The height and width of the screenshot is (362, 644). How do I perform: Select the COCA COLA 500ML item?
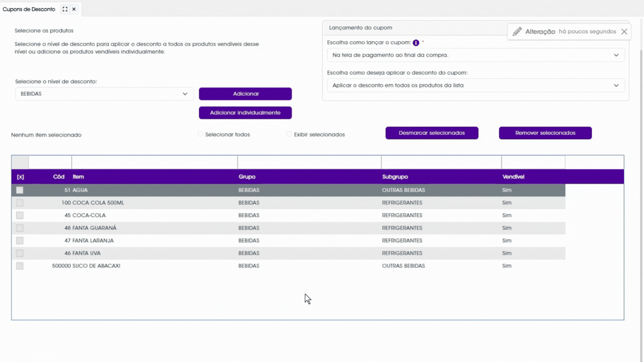(x=98, y=203)
